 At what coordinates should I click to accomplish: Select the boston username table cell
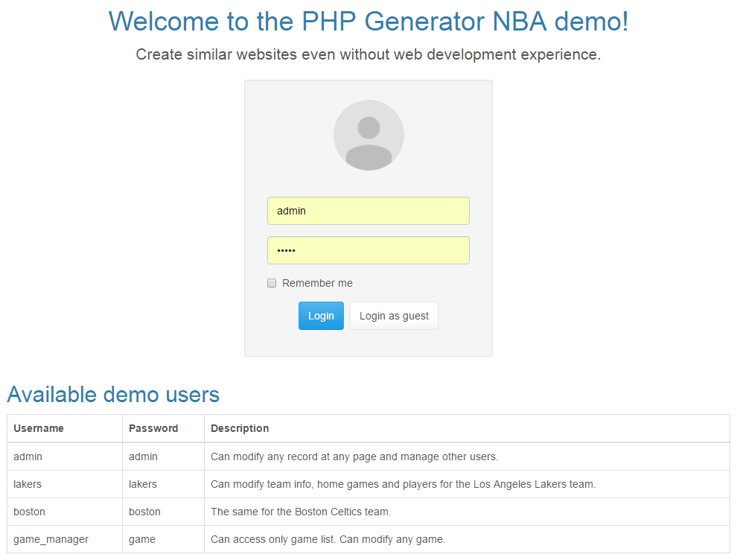click(x=29, y=512)
